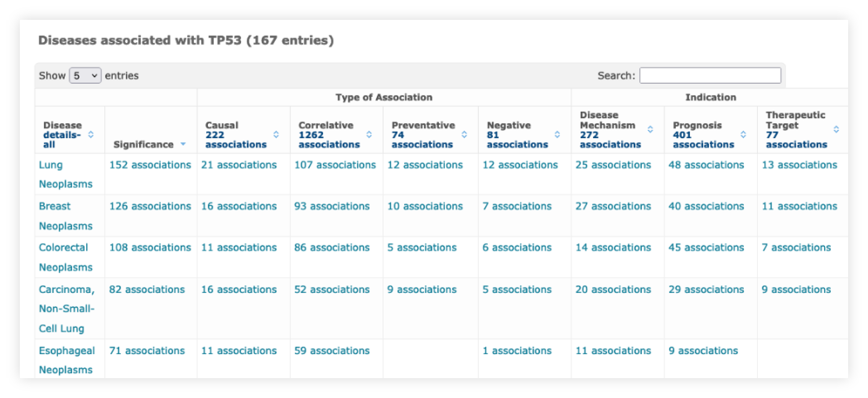
Task: Click 82 associations for Non-Small-Cell Lung
Action: (x=147, y=290)
